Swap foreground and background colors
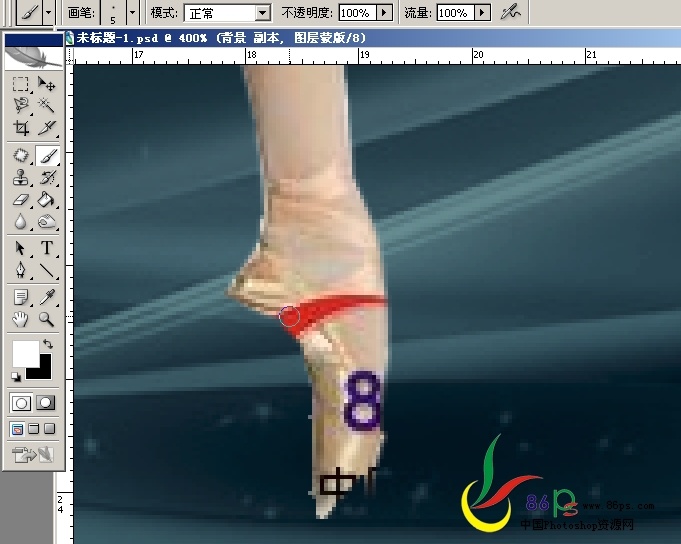This screenshot has width=681, height=544. 48,344
